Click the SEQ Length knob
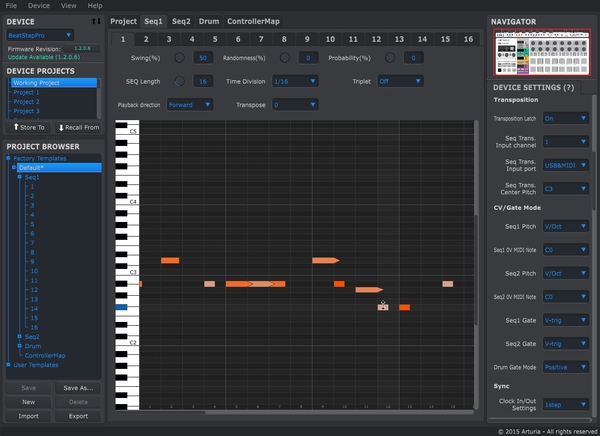This screenshot has width=600, height=436. [x=180, y=82]
